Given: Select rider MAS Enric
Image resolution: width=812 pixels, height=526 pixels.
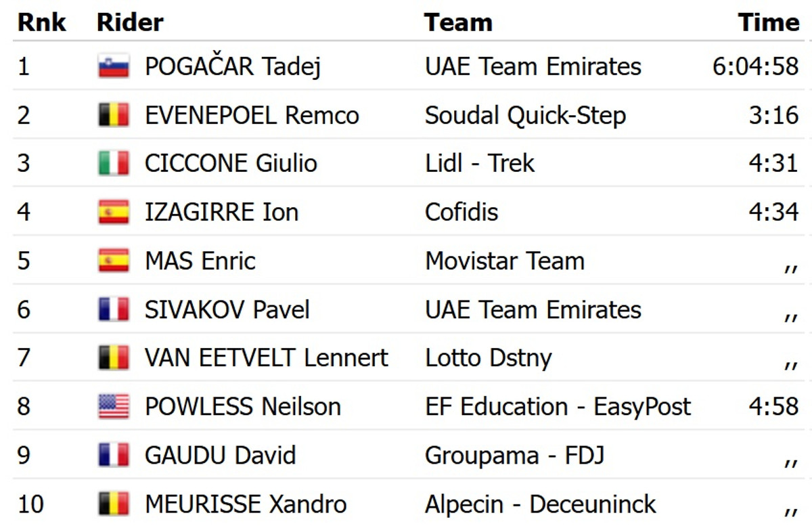Looking at the screenshot, I should 200,261.
